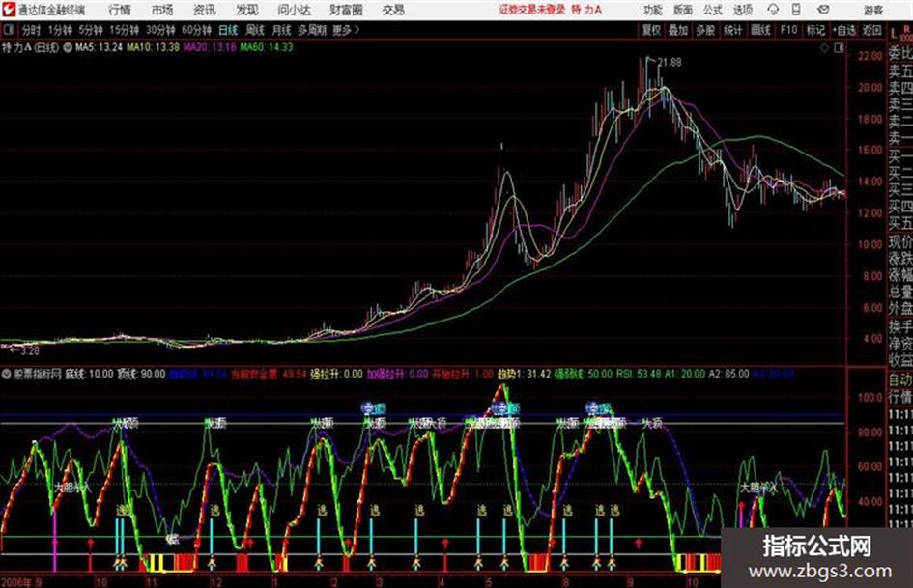Switch to the 30分钟 period tab
The height and width of the screenshot is (588, 913).
(x=160, y=30)
